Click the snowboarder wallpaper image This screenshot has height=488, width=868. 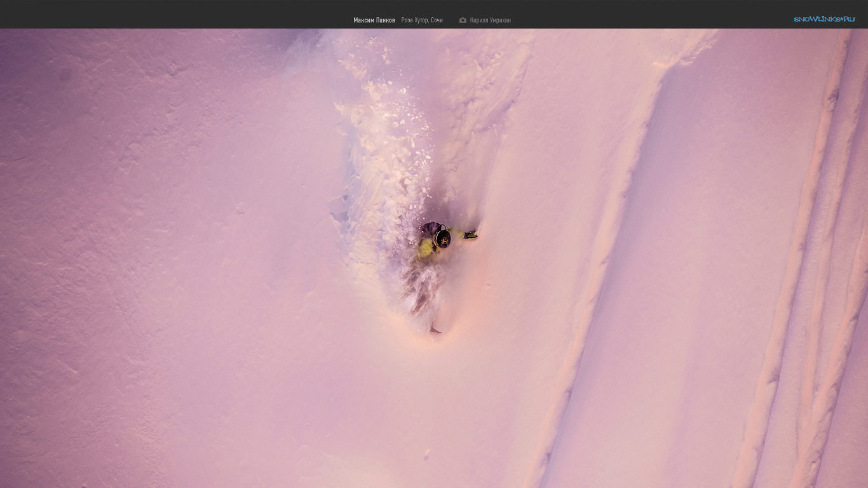[434, 258]
